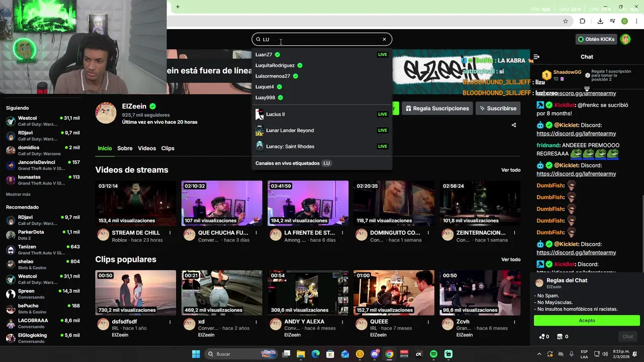
Task: Click Canales en vivo etiquetados LU
Action: click(321, 163)
